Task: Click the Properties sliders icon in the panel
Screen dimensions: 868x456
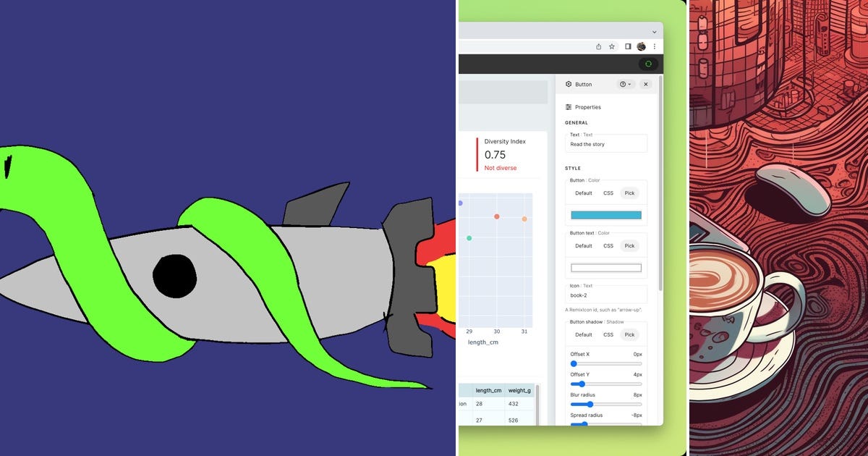Action: pyautogui.click(x=569, y=106)
